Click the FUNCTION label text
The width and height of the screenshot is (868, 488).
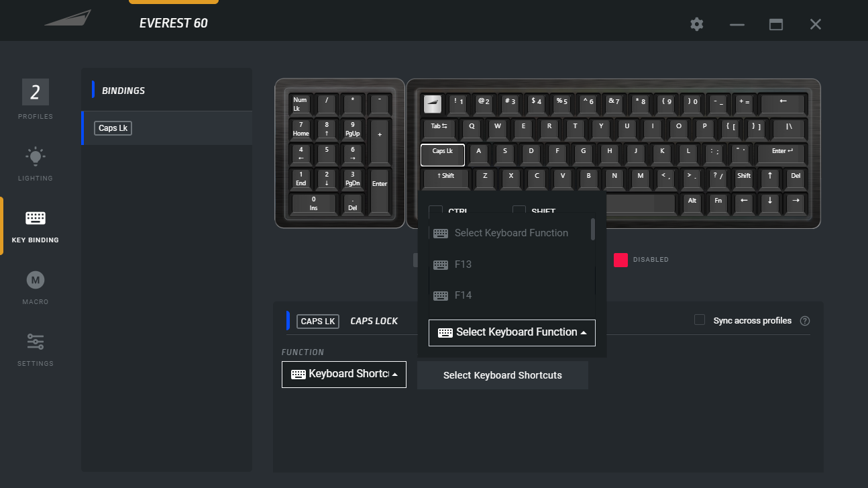303,352
